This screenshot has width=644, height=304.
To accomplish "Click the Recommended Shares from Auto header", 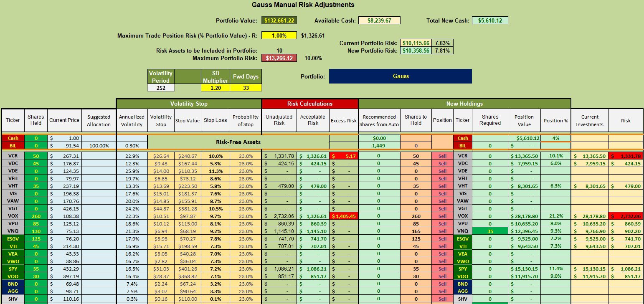I will pyautogui.click(x=379, y=120).
